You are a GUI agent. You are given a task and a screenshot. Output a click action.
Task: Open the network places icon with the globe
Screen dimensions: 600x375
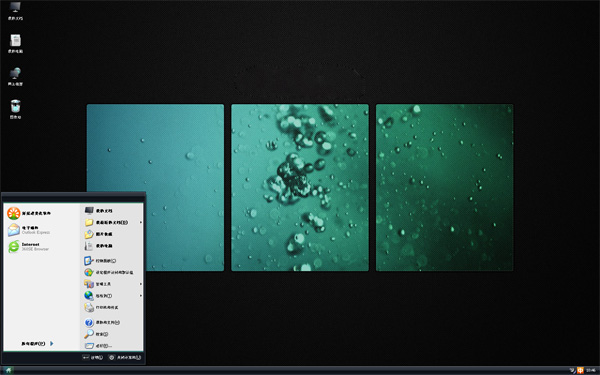(x=15, y=76)
